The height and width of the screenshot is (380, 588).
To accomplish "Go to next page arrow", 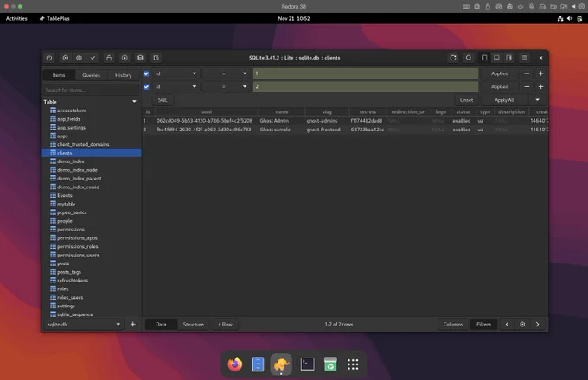I will [537, 325].
